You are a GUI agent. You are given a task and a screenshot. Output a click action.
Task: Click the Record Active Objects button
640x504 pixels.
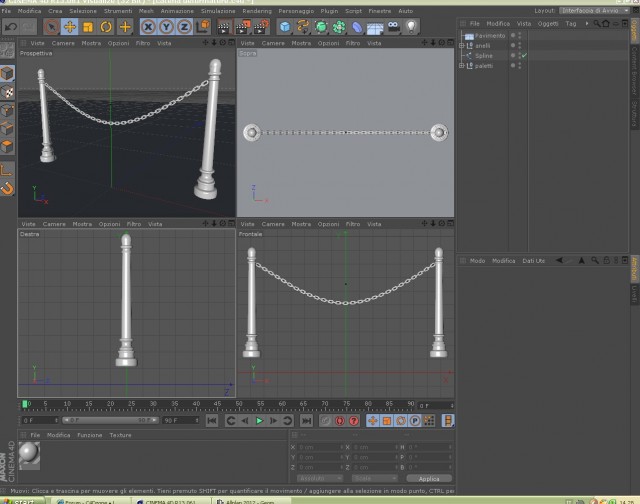pyautogui.click(x=325, y=421)
